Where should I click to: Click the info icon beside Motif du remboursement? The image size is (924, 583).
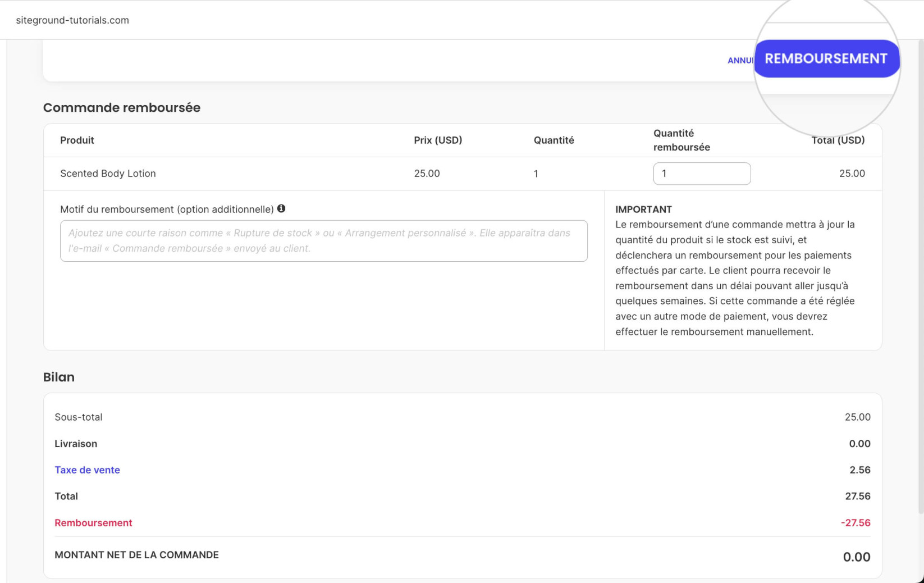[281, 208]
